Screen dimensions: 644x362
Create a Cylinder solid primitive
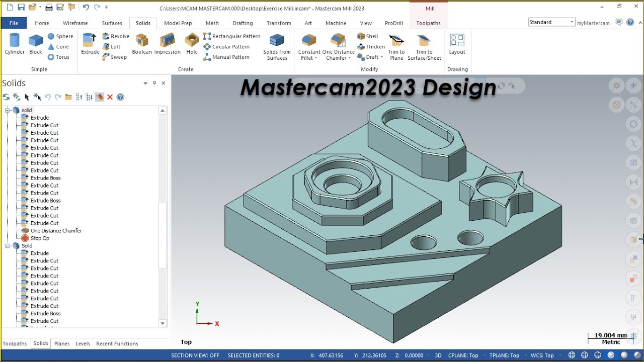tap(15, 44)
